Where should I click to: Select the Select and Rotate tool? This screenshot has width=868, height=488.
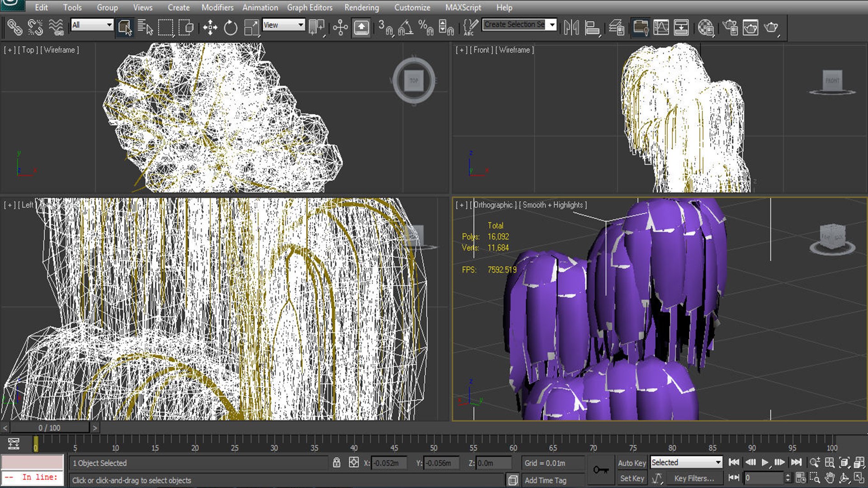click(x=231, y=28)
